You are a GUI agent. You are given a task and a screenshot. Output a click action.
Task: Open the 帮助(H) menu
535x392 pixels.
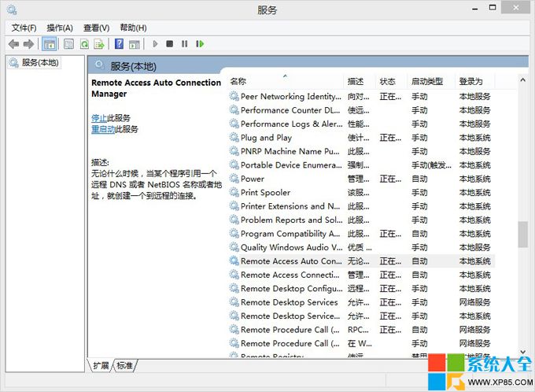point(133,28)
